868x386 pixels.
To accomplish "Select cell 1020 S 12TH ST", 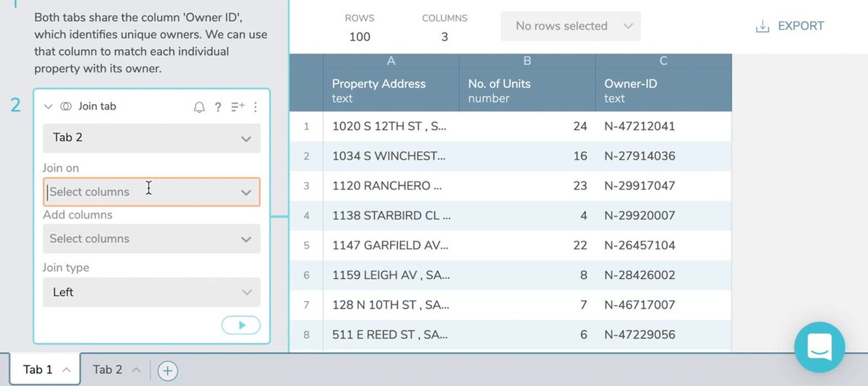I will (x=391, y=126).
